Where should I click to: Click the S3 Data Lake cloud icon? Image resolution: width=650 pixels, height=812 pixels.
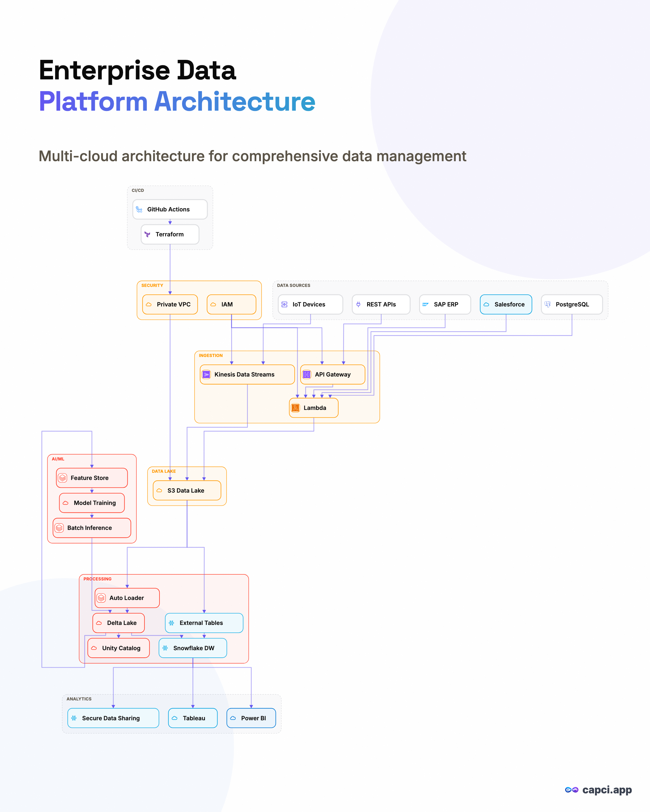(x=159, y=491)
